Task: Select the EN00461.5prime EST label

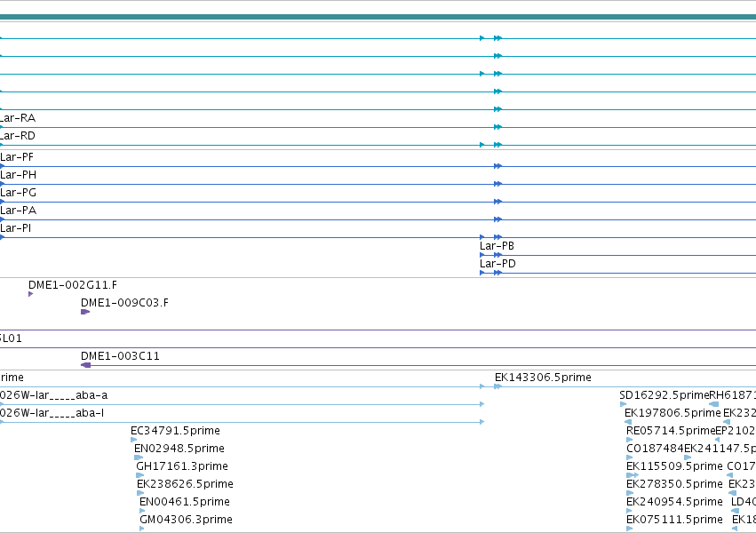Action: point(185,502)
